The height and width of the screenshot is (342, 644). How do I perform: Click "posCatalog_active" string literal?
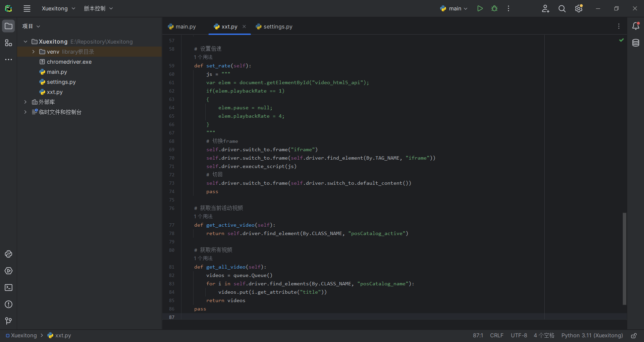[x=377, y=233]
